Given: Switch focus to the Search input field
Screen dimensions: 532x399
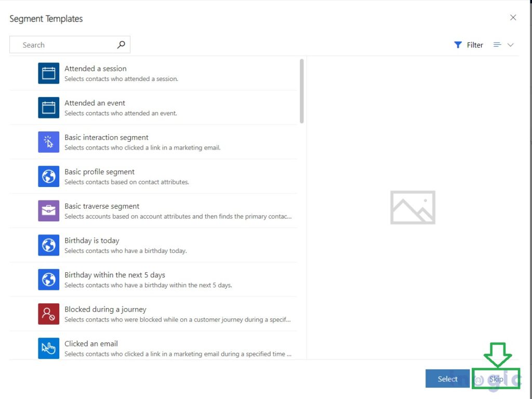Looking at the screenshot, I should point(62,45).
